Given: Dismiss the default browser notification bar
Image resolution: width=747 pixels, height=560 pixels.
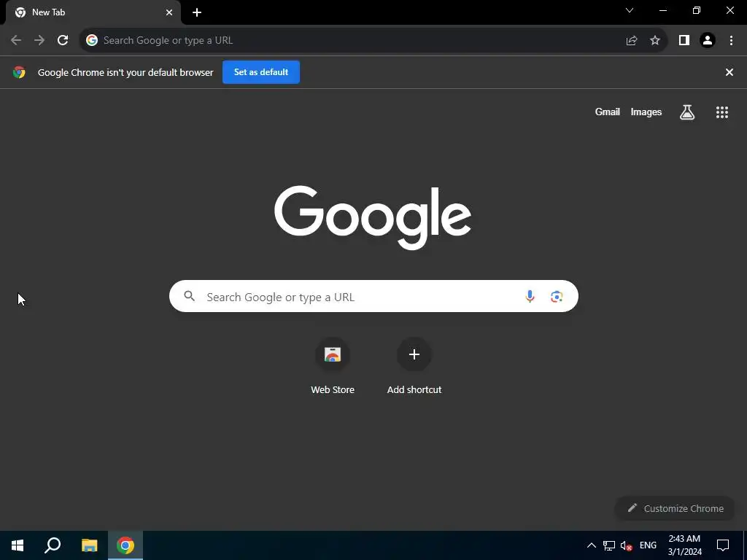Looking at the screenshot, I should pyautogui.click(x=729, y=72).
